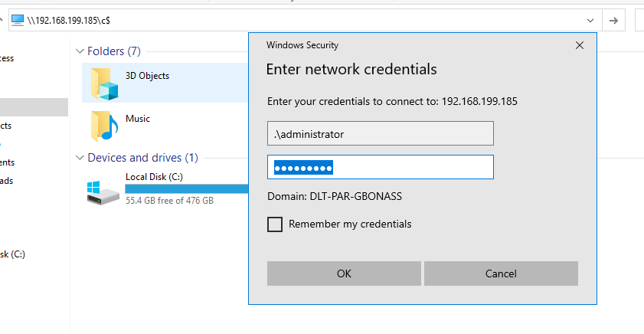This screenshot has height=334, width=644.
Task: Select the Music folder icon
Action: pyautogui.click(x=104, y=126)
